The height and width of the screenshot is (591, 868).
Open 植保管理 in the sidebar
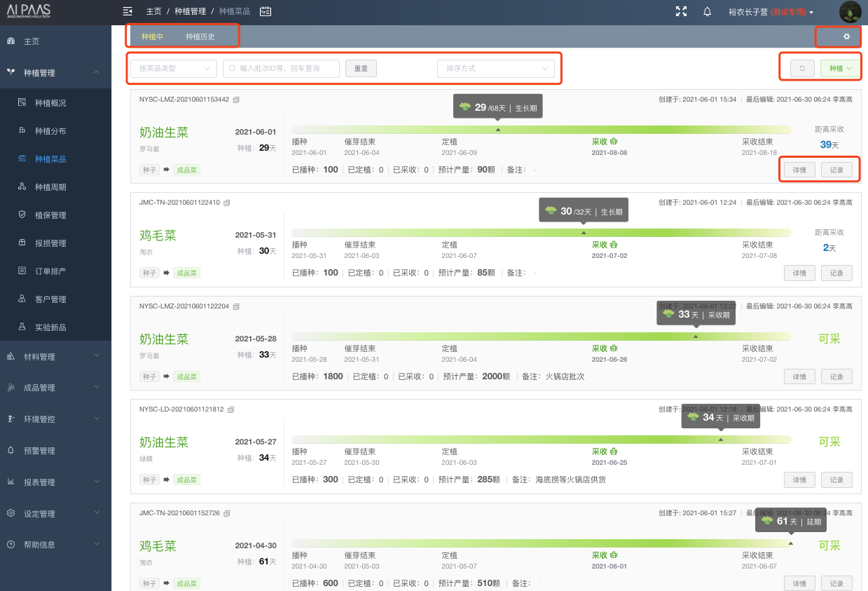[55, 215]
